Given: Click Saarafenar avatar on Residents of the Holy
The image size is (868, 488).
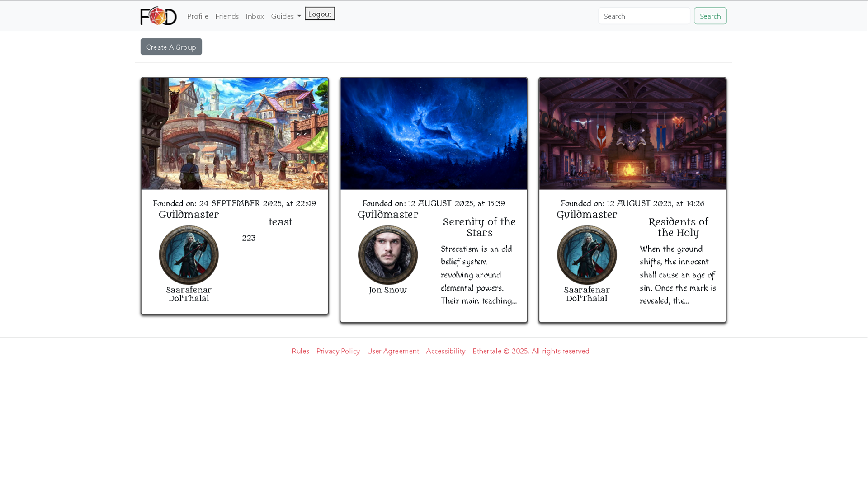Looking at the screenshot, I should [586, 254].
